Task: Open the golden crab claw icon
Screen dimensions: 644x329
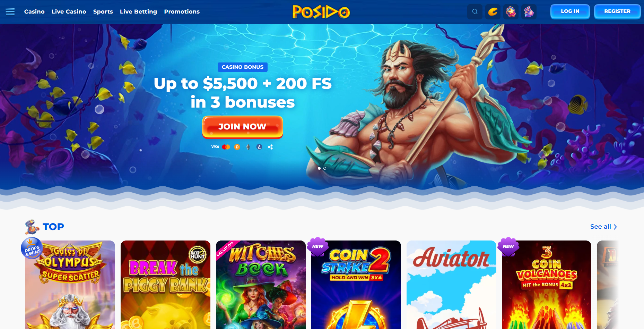Action: (493, 12)
